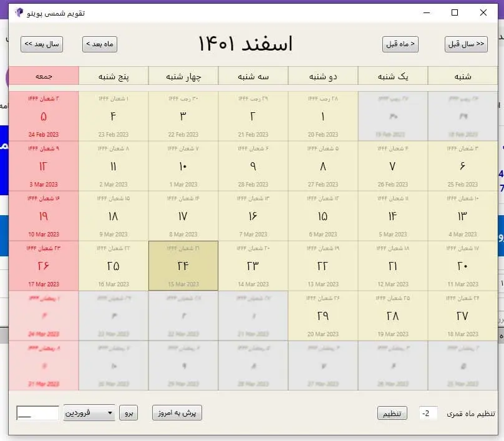Screen dimensions: 504x441
Task: Select the day cell dated 26 Feb 2023
Action: click(393, 166)
